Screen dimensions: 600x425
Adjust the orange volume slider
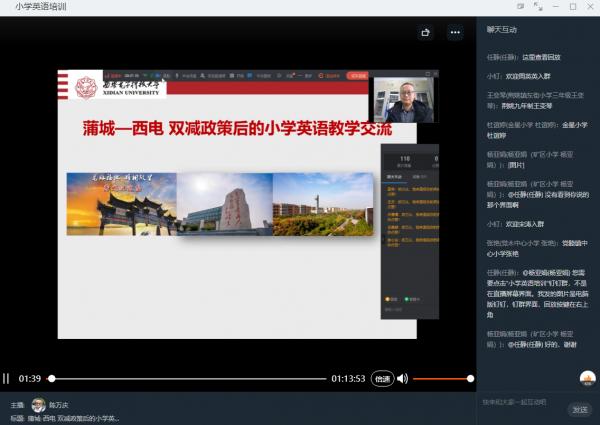(x=440, y=379)
